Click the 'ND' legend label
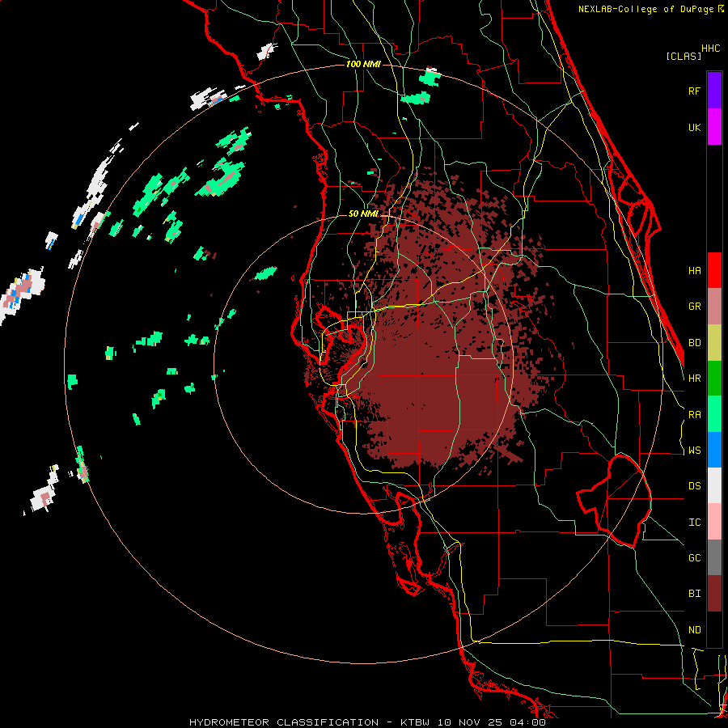The height and width of the screenshot is (728, 728). 694,630
